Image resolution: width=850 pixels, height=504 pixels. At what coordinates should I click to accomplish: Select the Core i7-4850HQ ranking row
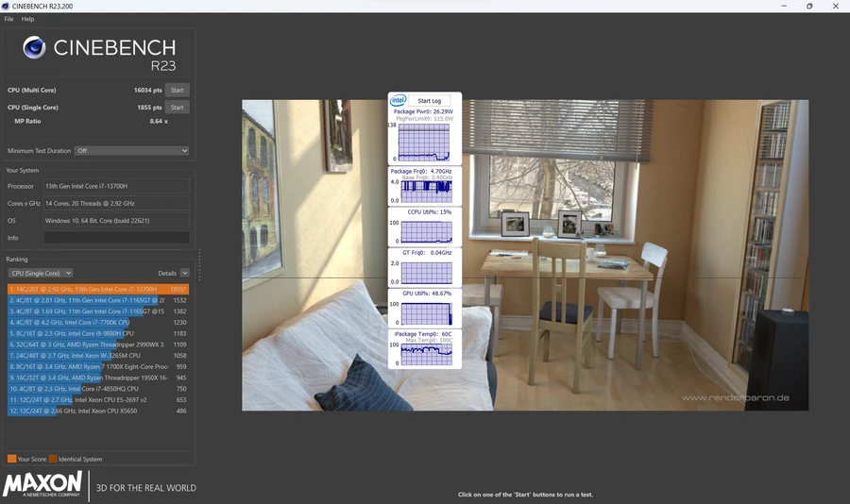(x=98, y=389)
